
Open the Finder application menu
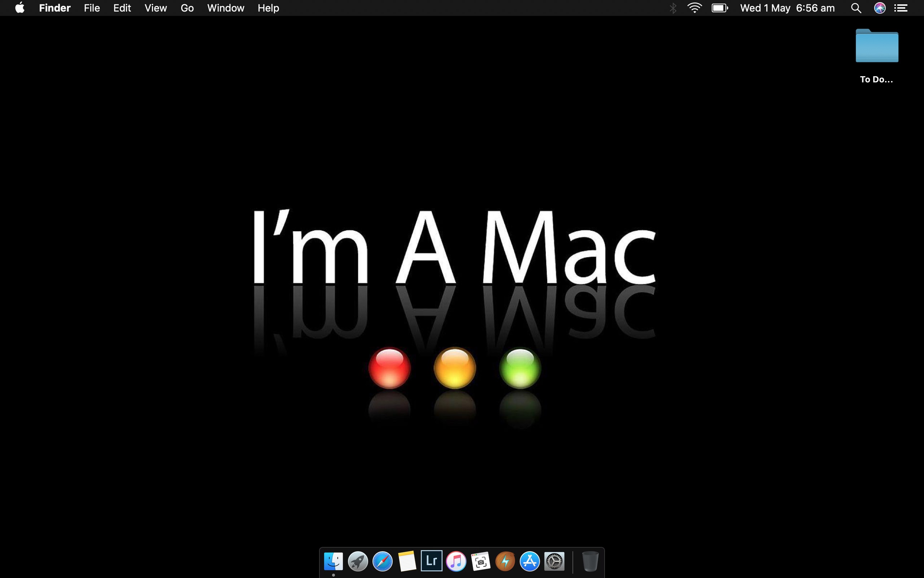tap(55, 8)
